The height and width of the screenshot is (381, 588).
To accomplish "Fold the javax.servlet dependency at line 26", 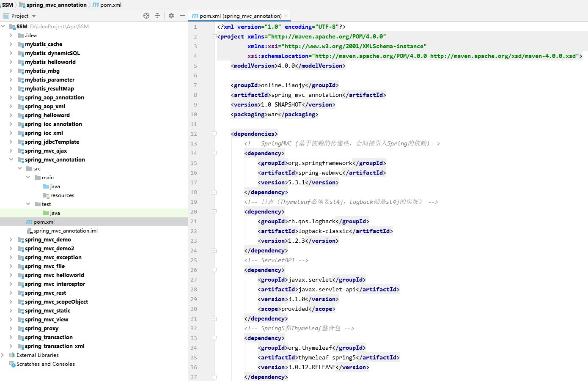I will pos(214,270).
